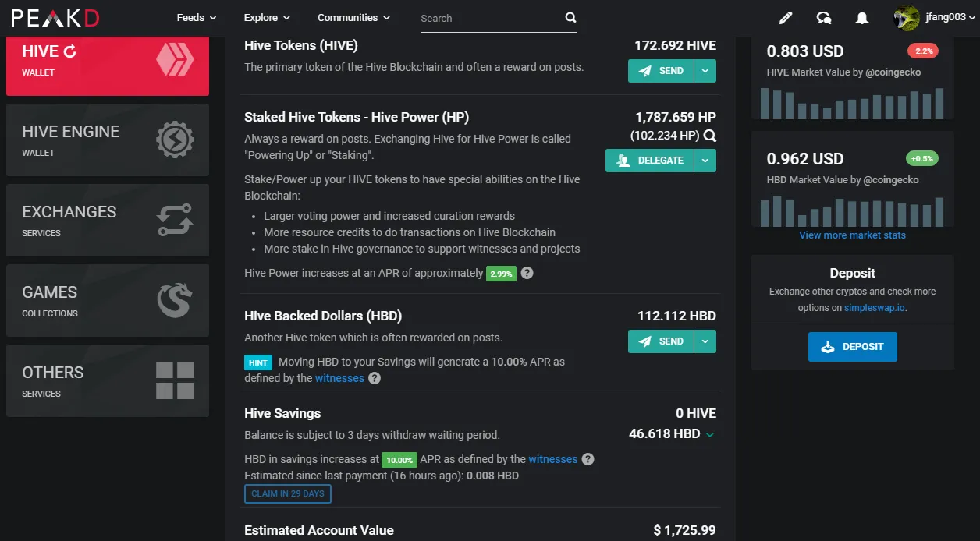Open the chat messages icon

click(824, 18)
